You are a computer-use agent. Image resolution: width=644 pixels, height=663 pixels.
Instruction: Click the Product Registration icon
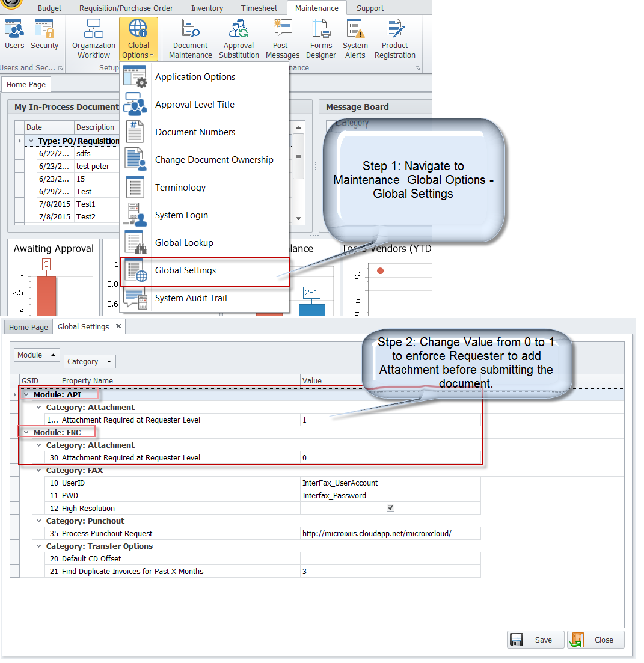click(394, 40)
